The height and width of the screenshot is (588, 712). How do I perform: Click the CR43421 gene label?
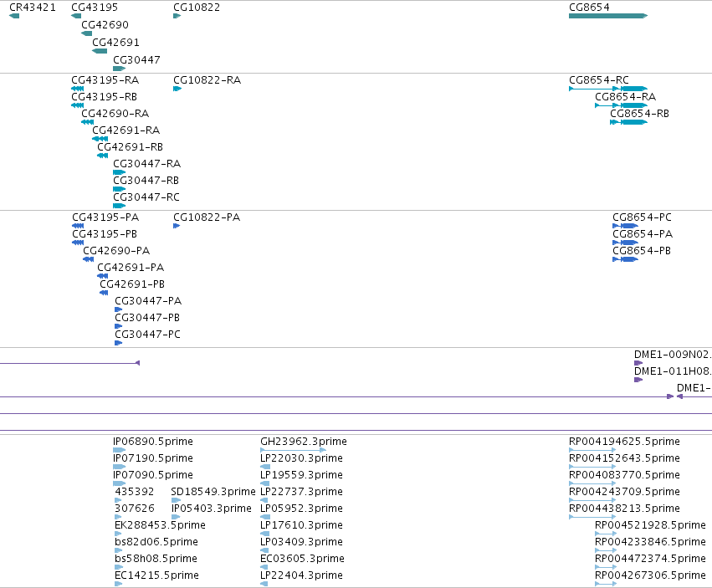coord(33,8)
